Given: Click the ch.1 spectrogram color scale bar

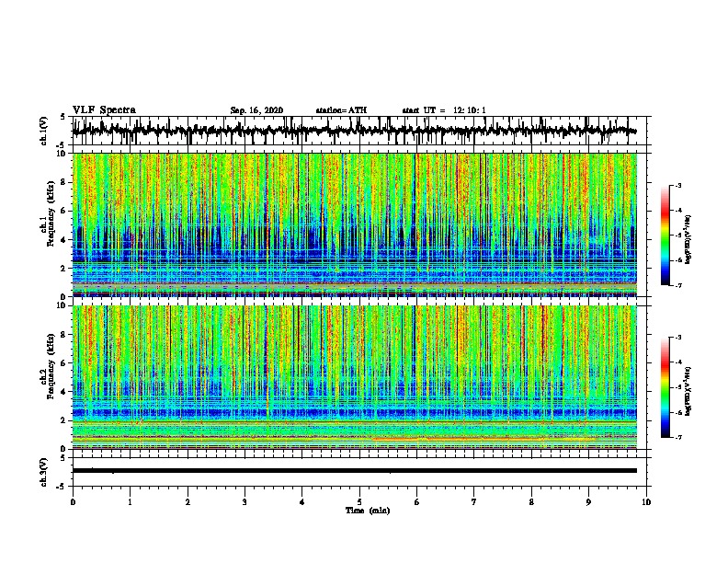Looking at the screenshot, I should tap(665, 236).
